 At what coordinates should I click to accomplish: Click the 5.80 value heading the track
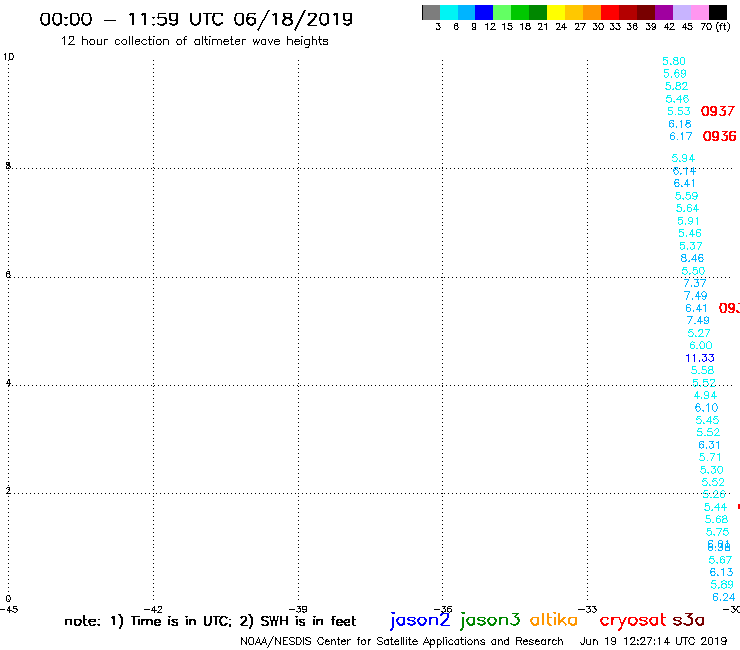[673, 61]
